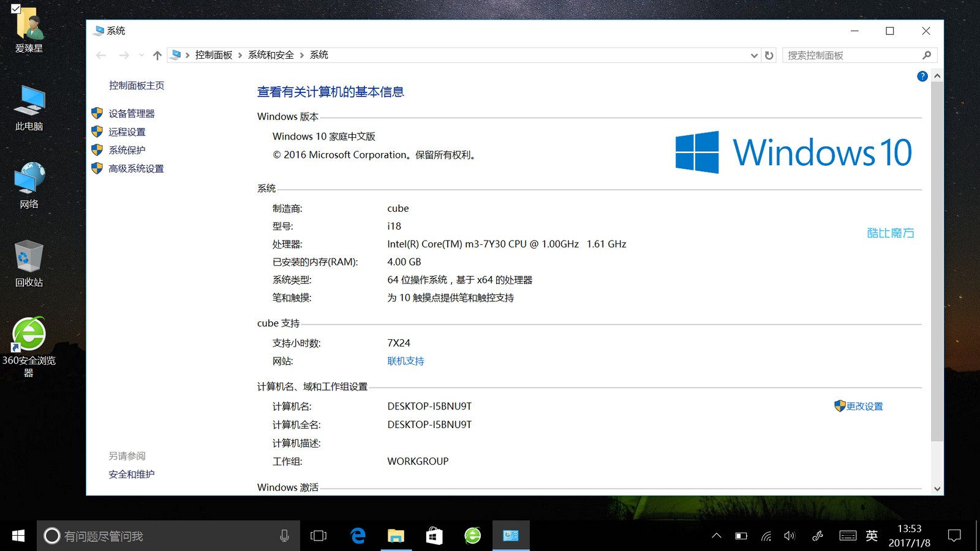980x551 pixels.
Task: Click the Wi-Fi network tray icon
Action: pos(766,536)
